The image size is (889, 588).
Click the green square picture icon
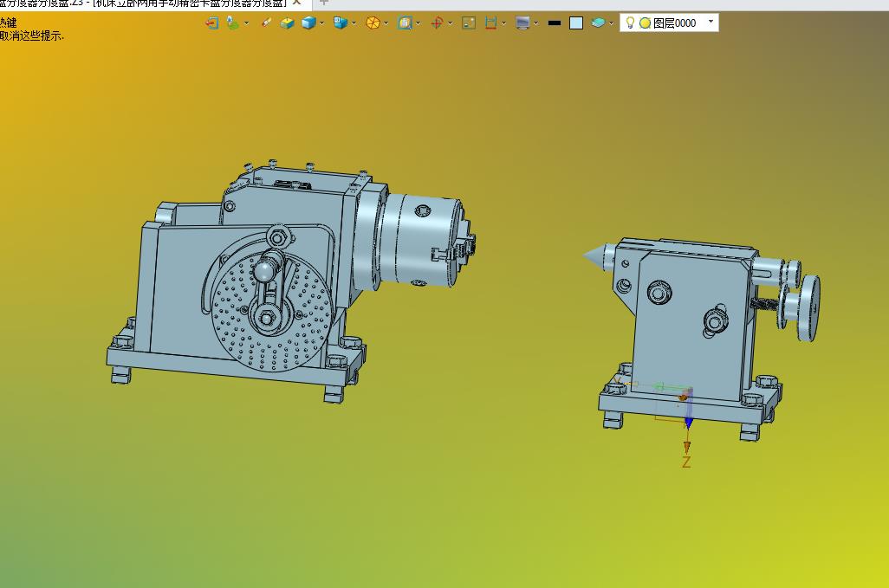(468, 23)
